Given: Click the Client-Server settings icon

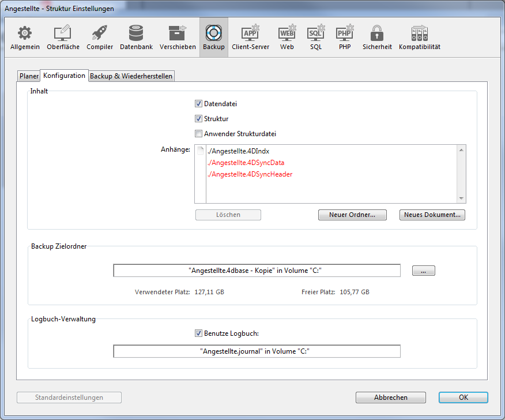Looking at the screenshot, I should (x=250, y=37).
